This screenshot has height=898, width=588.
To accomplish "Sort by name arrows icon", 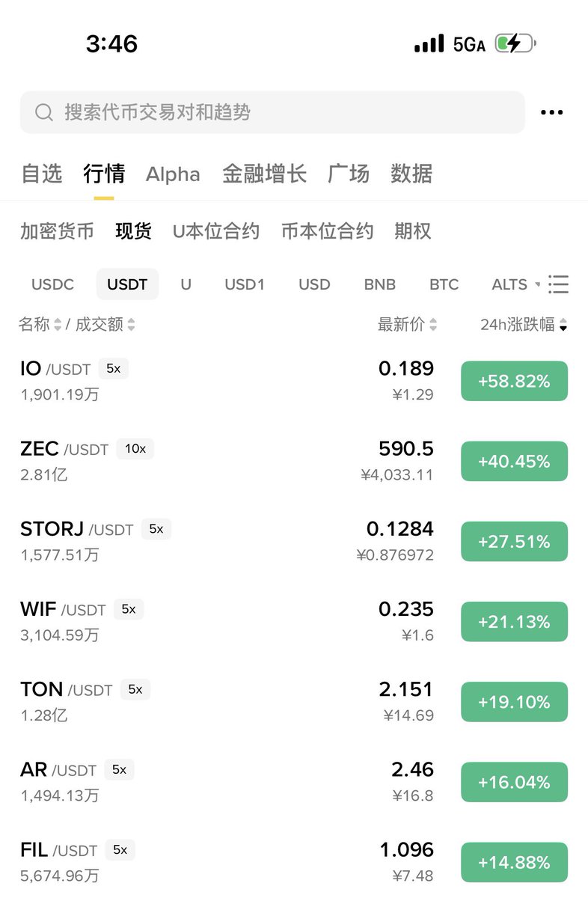I will [x=58, y=325].
